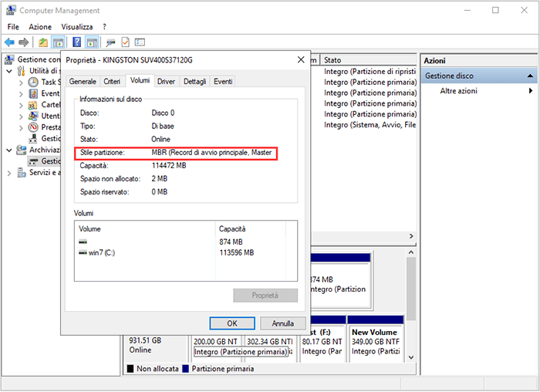Select Event Viewer icon in tree
This screenshot has width=540, height=392.
(x=33, y=93)
